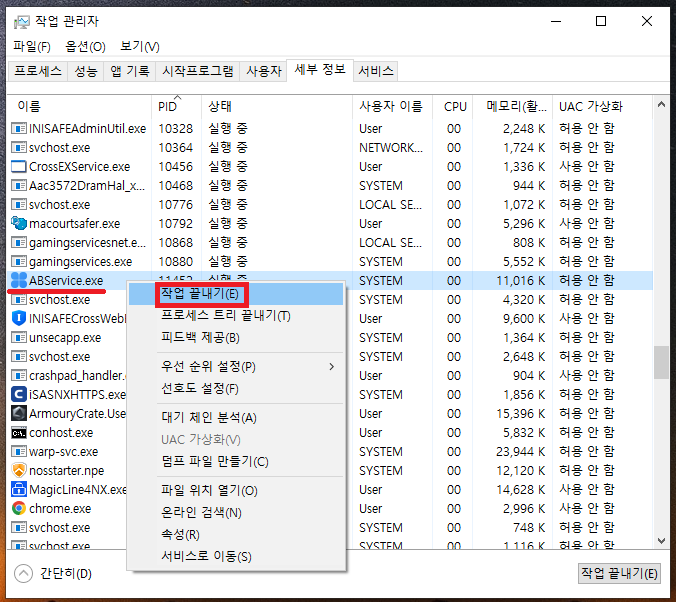This screenshot has width=676, height=602.
Task: Click the INISAFECrossWeb shield icon
Action: [x=19, y=318]
